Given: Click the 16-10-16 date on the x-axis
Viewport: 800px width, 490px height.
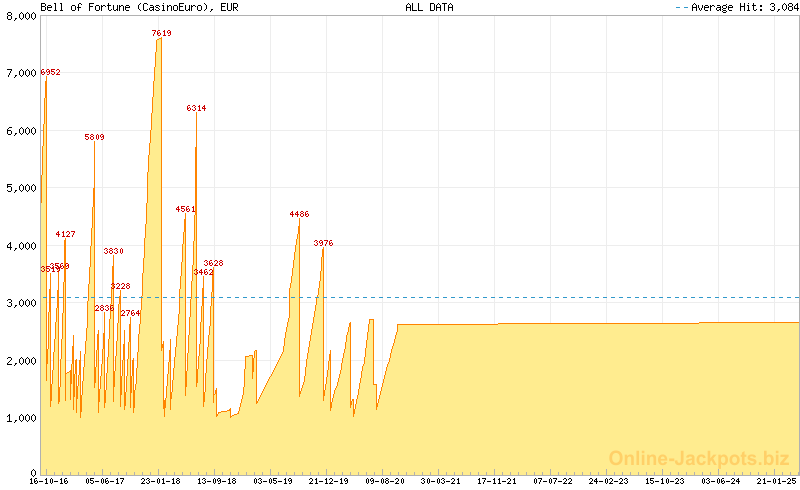Looking at the screenshot, I should (x=48, y=481).
